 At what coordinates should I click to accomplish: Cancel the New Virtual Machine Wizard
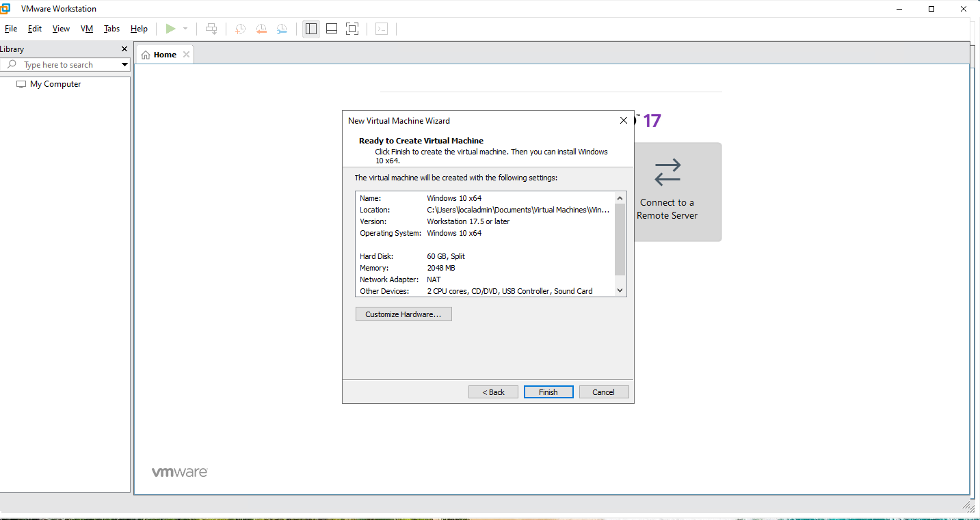[604, 392]
